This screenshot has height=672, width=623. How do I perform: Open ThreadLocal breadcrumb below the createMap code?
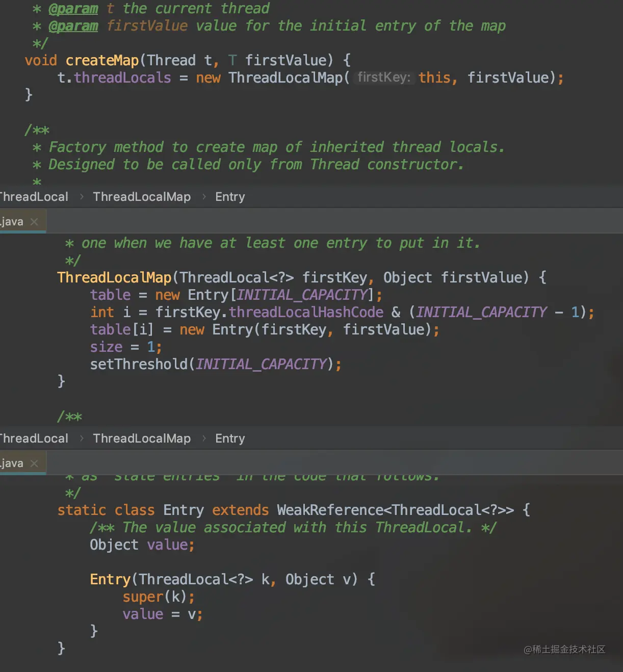coord(34,197)
